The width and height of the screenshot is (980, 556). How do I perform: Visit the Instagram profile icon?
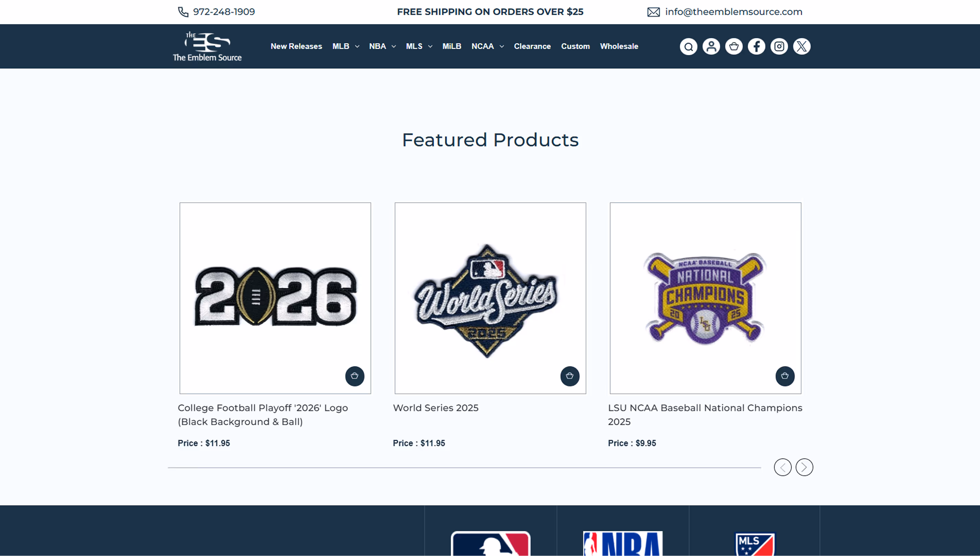[x=779, y=47]
